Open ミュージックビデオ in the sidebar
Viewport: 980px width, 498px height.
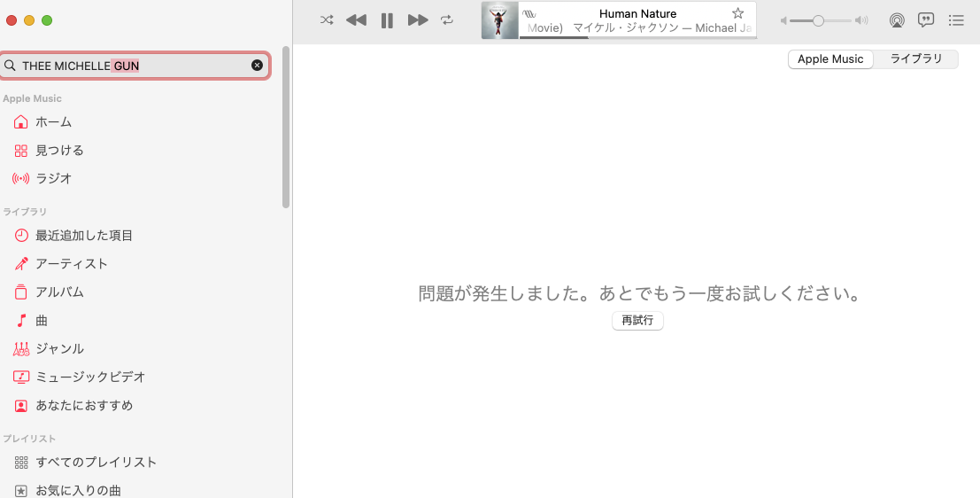(x=89, y=377)
